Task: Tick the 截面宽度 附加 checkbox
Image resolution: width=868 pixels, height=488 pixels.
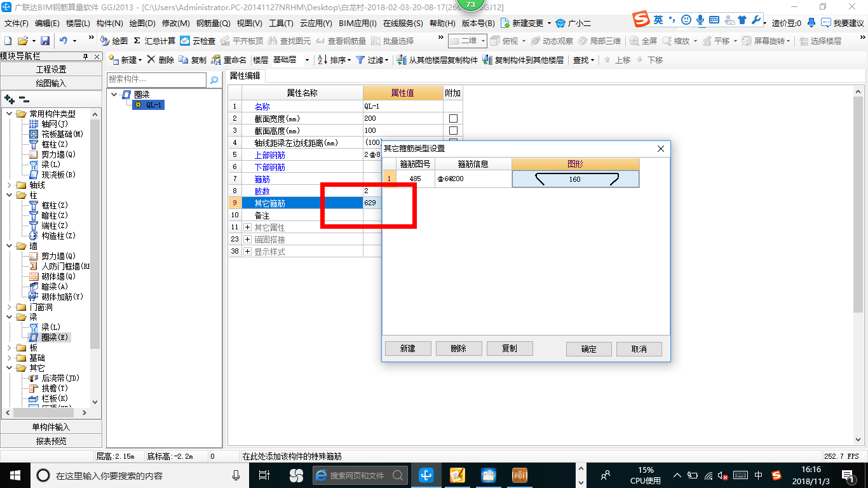Action: point(453,119)
